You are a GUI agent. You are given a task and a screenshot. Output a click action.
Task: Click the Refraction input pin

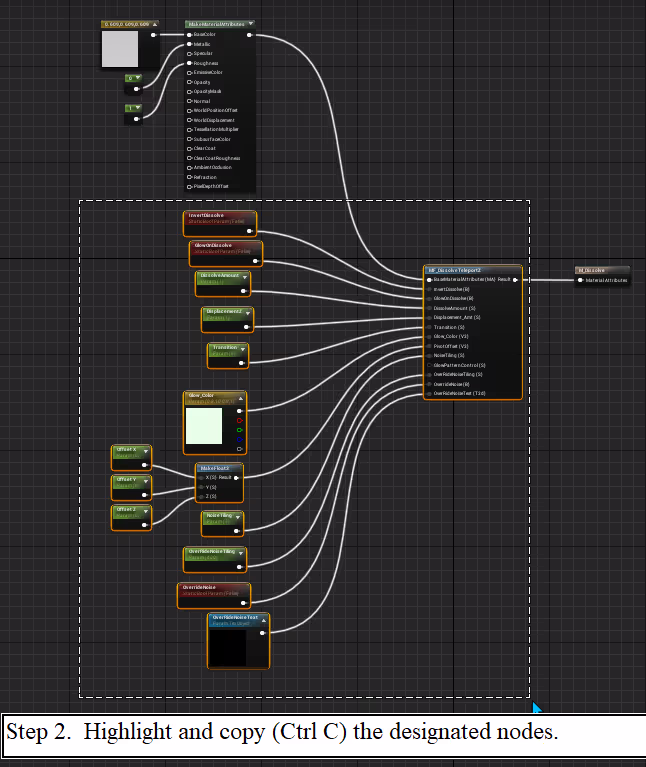pos(190,177)
